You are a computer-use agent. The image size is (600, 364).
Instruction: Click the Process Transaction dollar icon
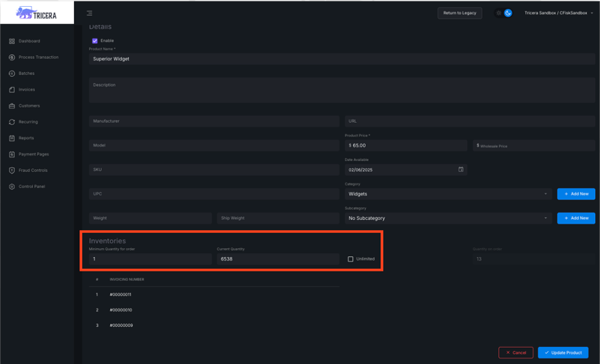click(x=12, y=58)
